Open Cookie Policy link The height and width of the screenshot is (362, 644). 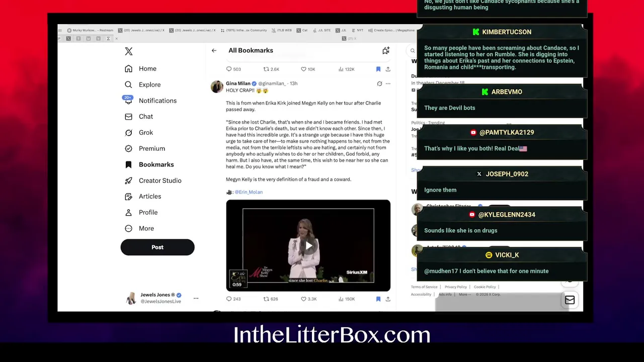point(485,287)
